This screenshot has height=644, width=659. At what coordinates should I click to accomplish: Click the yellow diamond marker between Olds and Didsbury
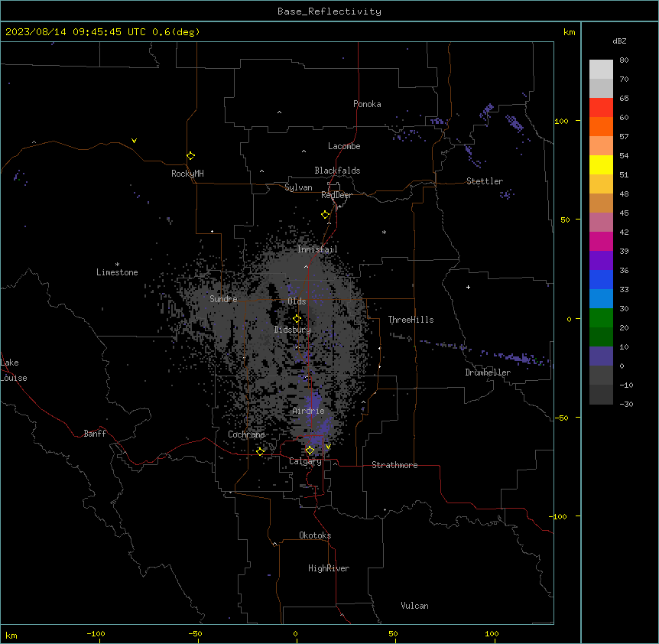pyautogui.click(x=297, y=319)
